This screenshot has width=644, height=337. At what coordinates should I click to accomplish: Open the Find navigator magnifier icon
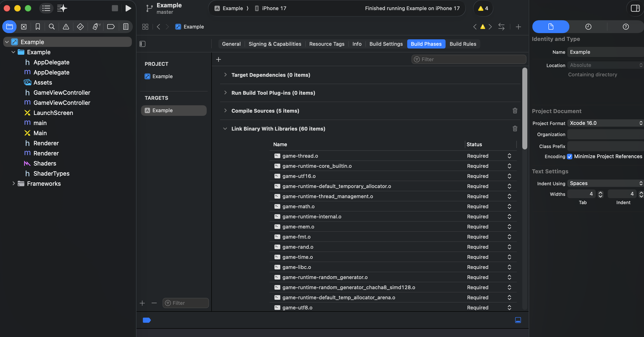coord(51,26)
